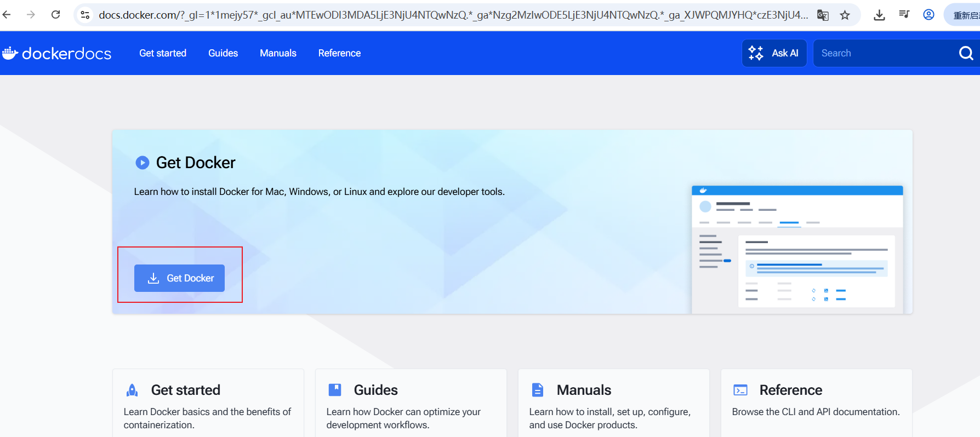The height and width of the screenshot is (437, 980).
Task: Bookmark this page with star icon
Action: pos(845,15)
